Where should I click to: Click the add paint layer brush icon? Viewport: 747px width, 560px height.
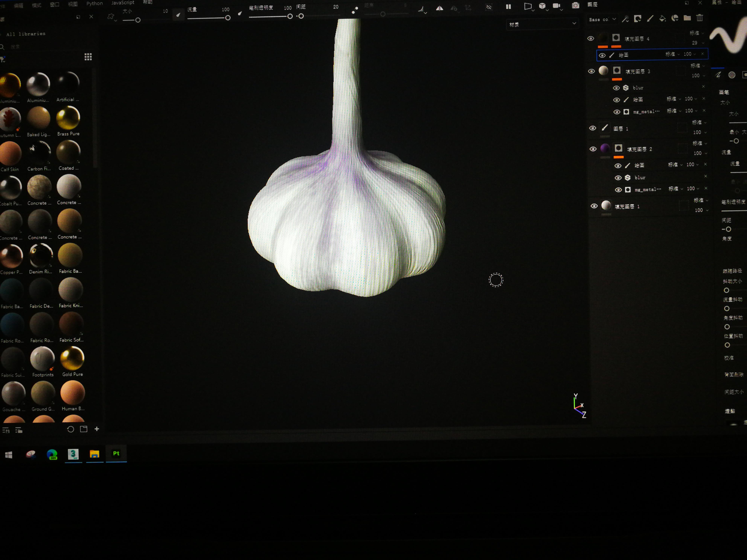[x=650, y=18]
